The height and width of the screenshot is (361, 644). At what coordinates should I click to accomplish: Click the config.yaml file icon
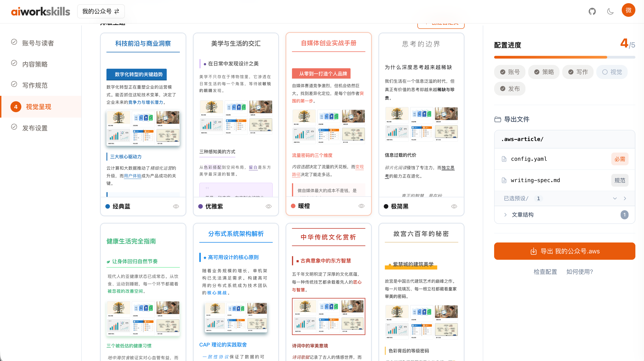504,159
